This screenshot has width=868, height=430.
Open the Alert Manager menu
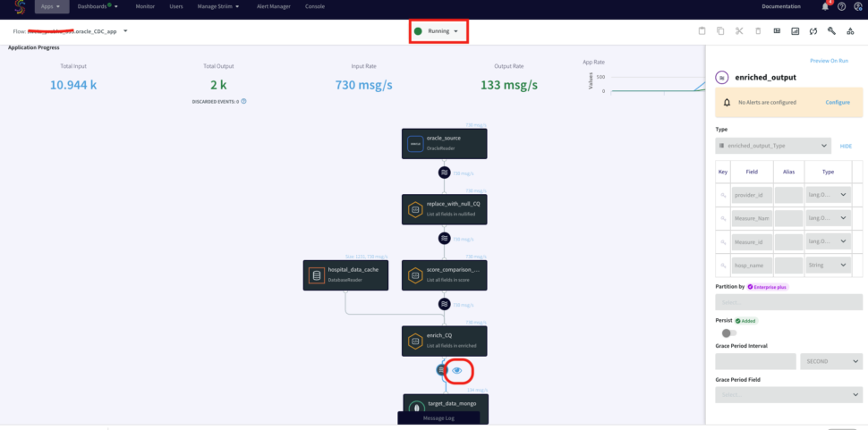[x=273, y=6]
